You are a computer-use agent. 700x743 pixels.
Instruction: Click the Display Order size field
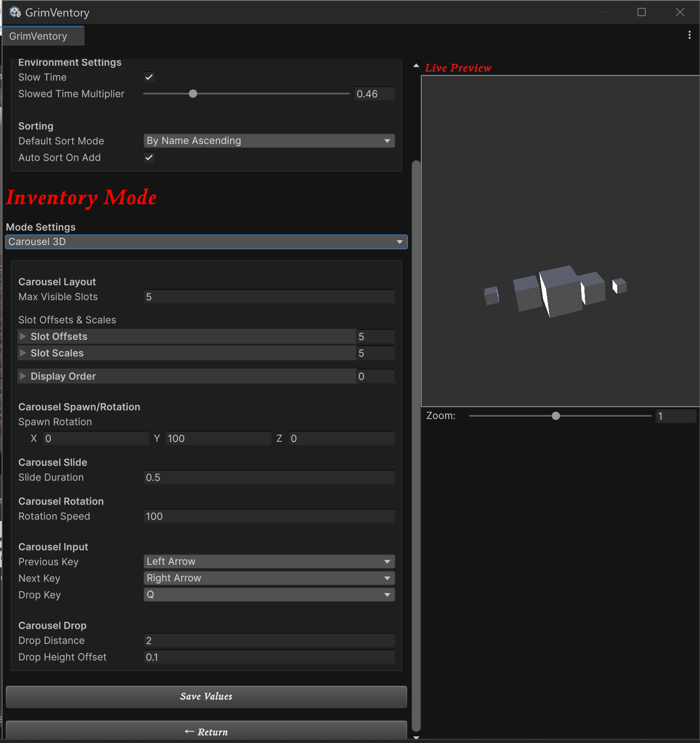[x=375, y=376]
